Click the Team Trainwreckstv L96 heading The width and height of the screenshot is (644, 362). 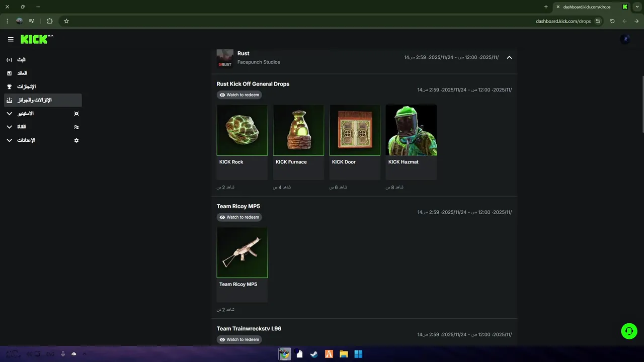pos(249,329)
